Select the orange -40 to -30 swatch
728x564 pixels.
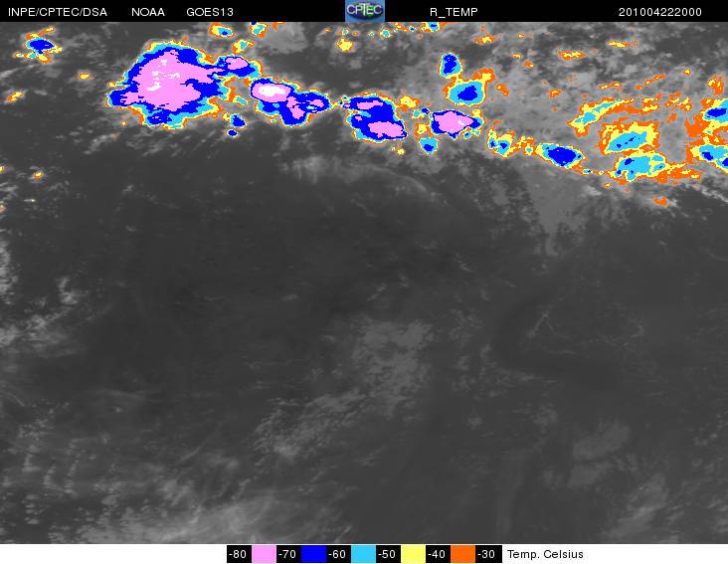[x=462, y=554]
